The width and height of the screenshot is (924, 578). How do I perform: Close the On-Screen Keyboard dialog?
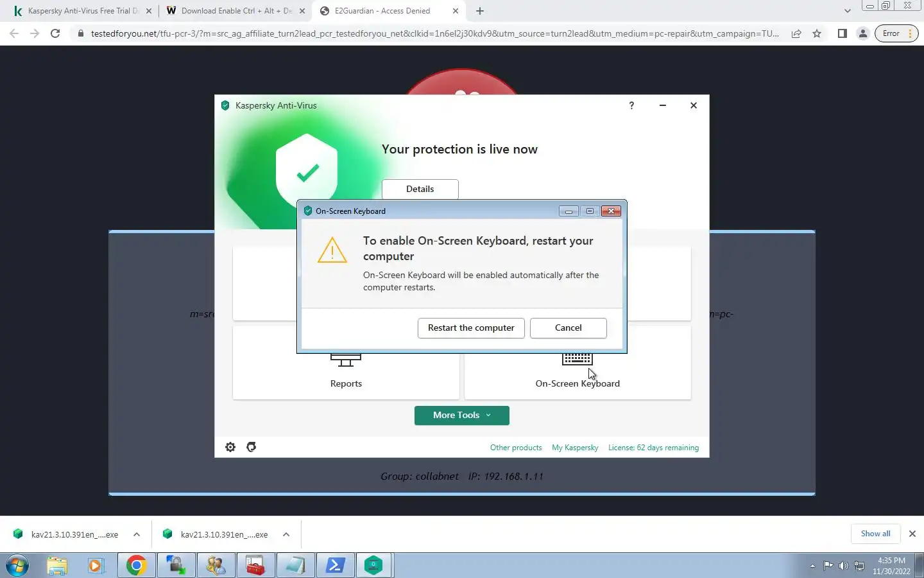611,211
